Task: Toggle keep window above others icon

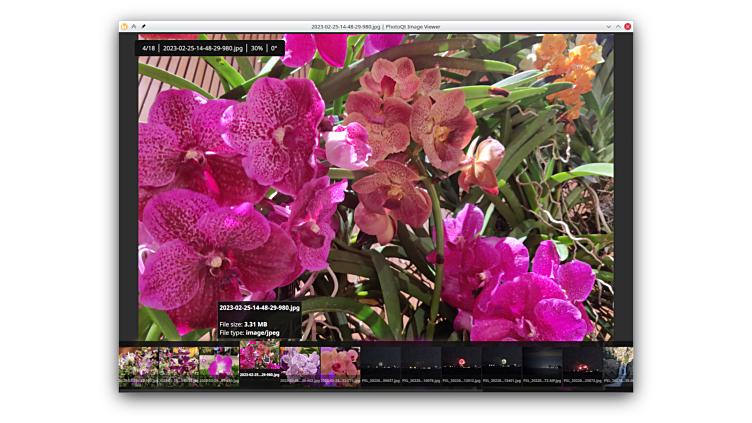Action: 134,26
